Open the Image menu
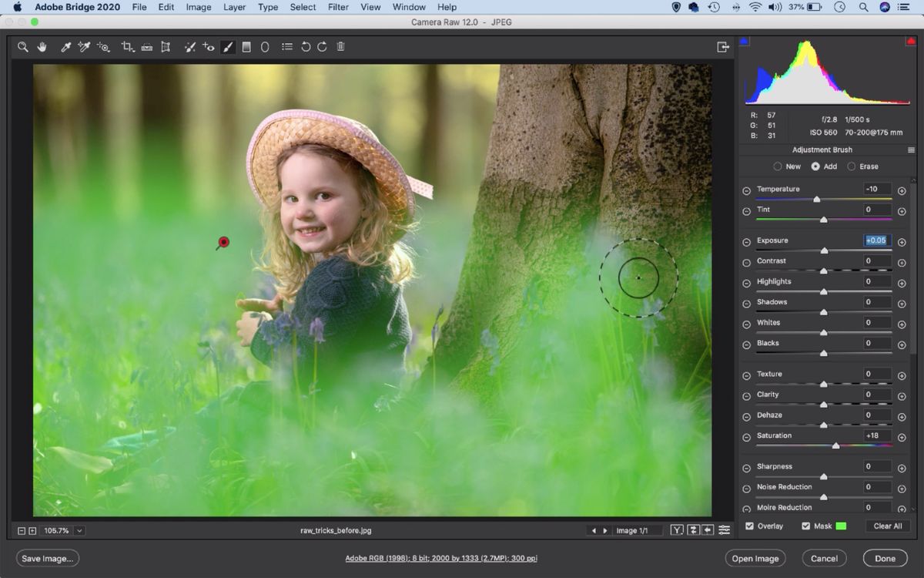 coord(199,7)
